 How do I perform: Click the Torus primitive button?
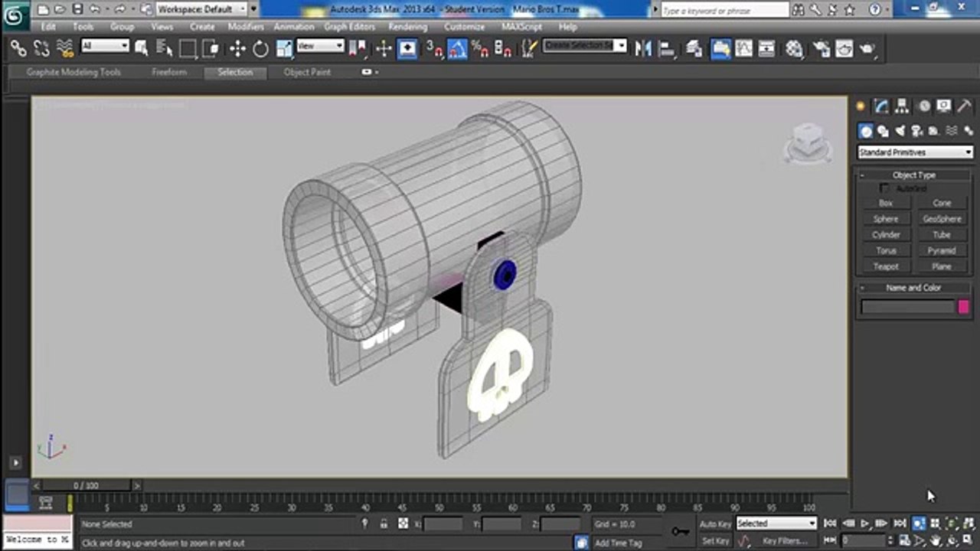(x=886, y=250)
